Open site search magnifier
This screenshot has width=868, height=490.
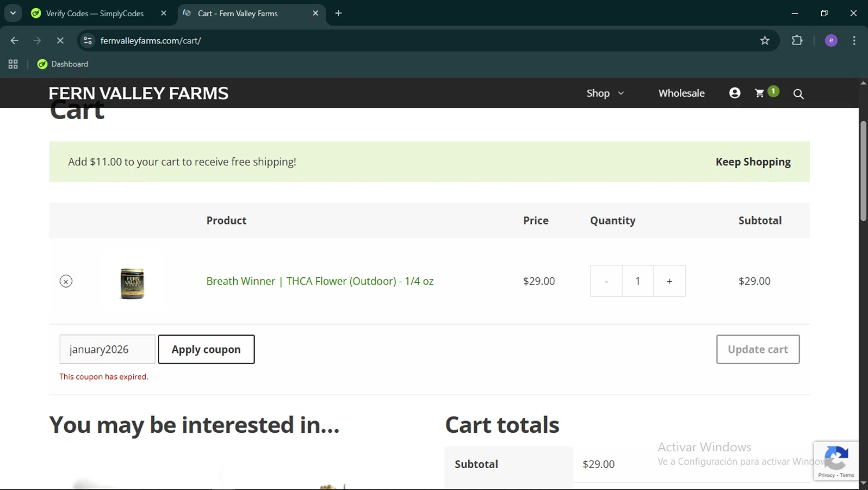pyautogui.click(x=799, y=94)
